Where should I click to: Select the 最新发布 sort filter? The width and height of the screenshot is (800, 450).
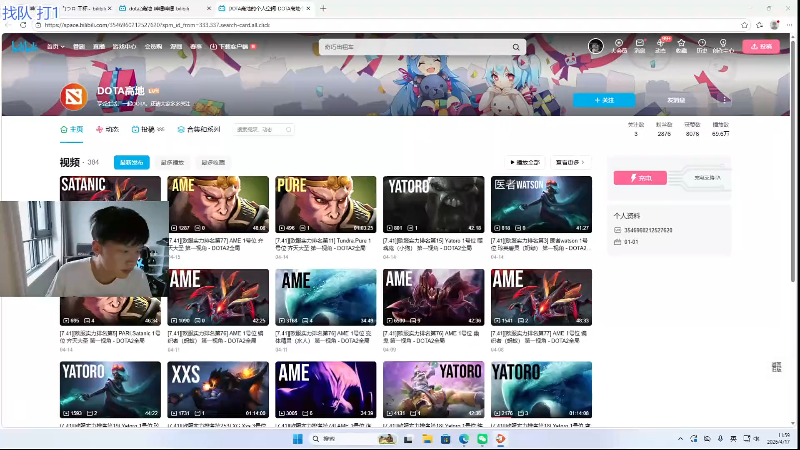click(x=132, y=162)
